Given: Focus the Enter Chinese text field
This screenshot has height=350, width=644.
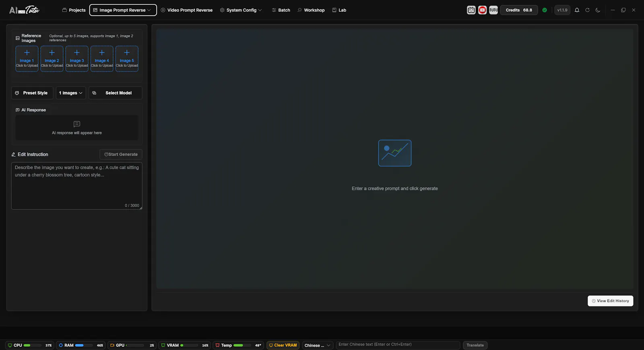Looking at the screenshot, I should pos(398,345).
